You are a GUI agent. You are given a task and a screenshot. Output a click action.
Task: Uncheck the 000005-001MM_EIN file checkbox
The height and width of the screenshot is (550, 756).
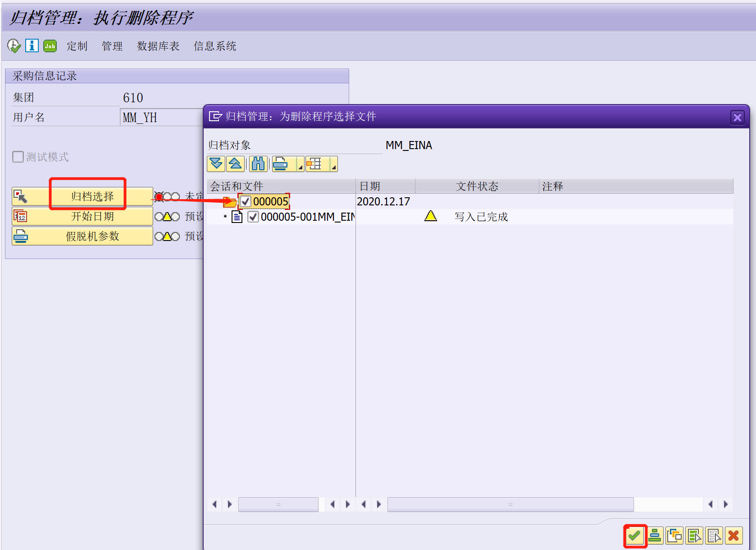pyautogui.click(x=253, y=217)
